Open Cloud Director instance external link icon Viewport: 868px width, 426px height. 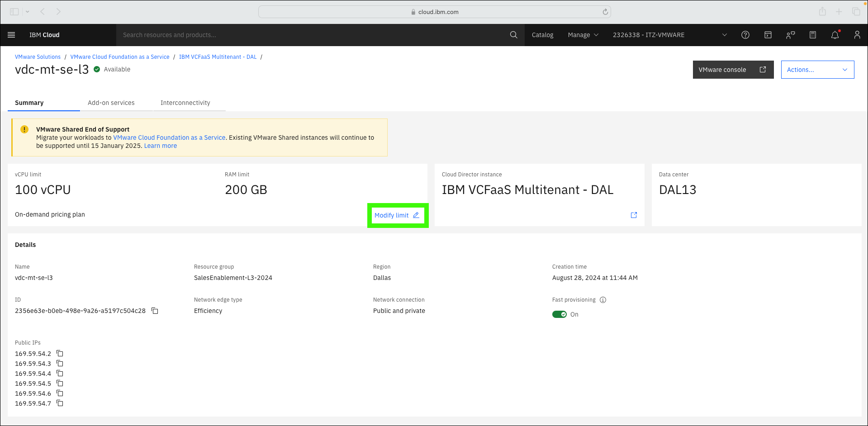pyautogui.click(x=634, y=215)
